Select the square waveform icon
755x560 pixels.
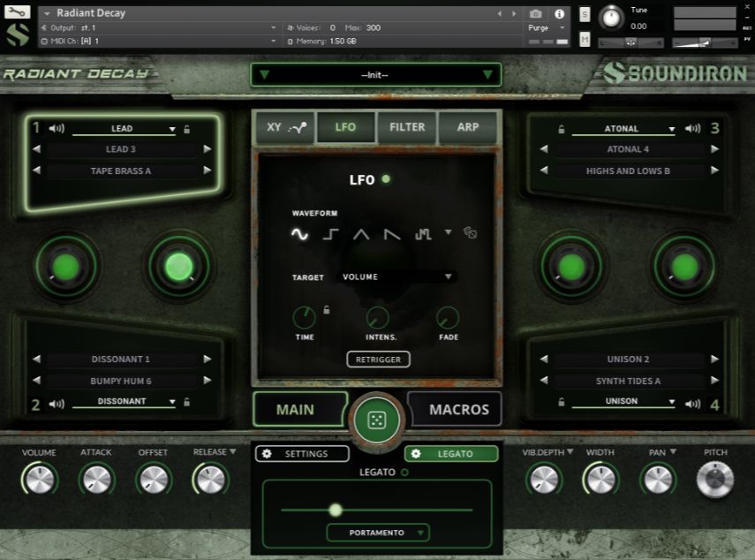(329, 235)
